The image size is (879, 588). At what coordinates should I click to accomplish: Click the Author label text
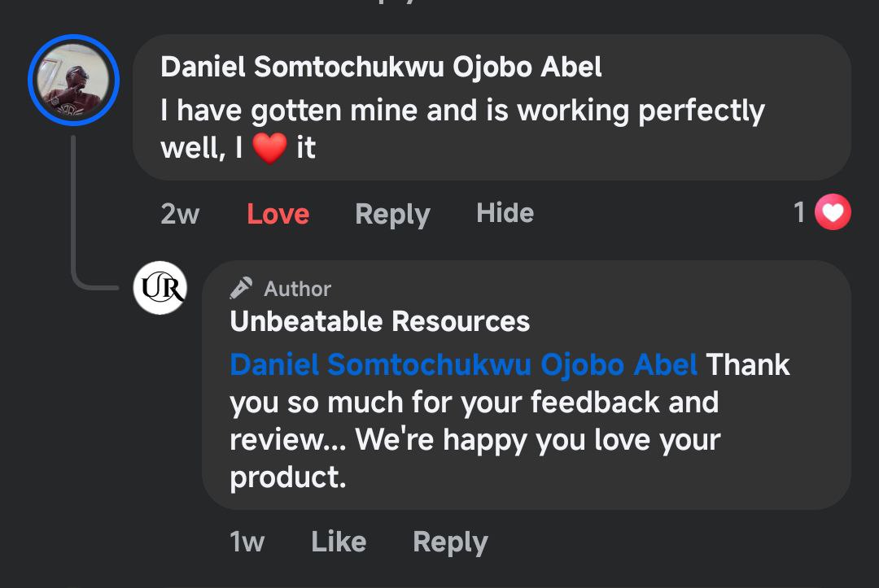pos(298,289)
